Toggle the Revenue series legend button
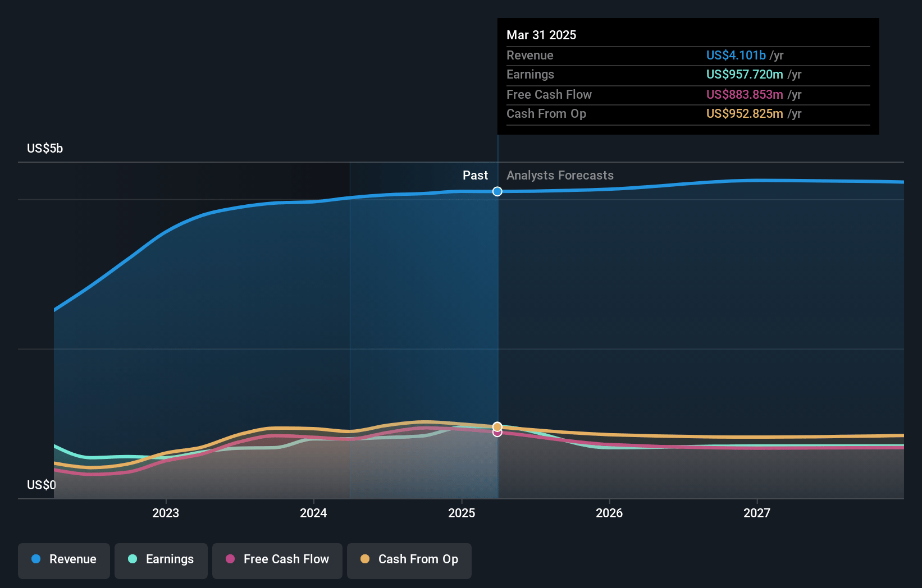This screenshot has height=588, width=922. tap(64, 560)
